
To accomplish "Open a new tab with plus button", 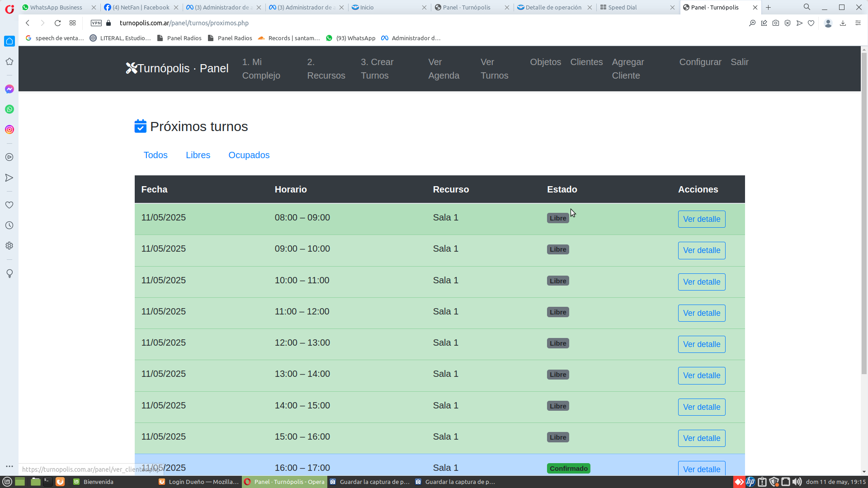I will [x=768, y=7].
